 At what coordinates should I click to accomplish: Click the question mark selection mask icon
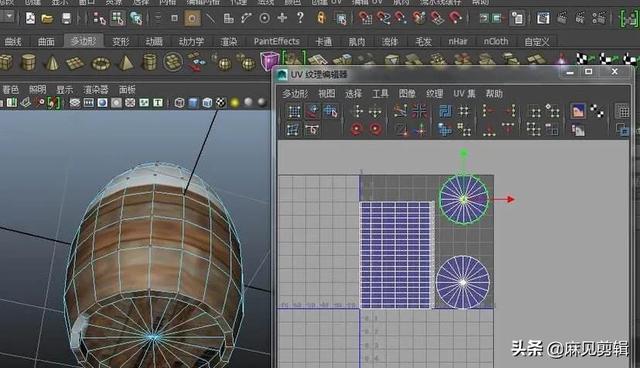tap(300, 18)
